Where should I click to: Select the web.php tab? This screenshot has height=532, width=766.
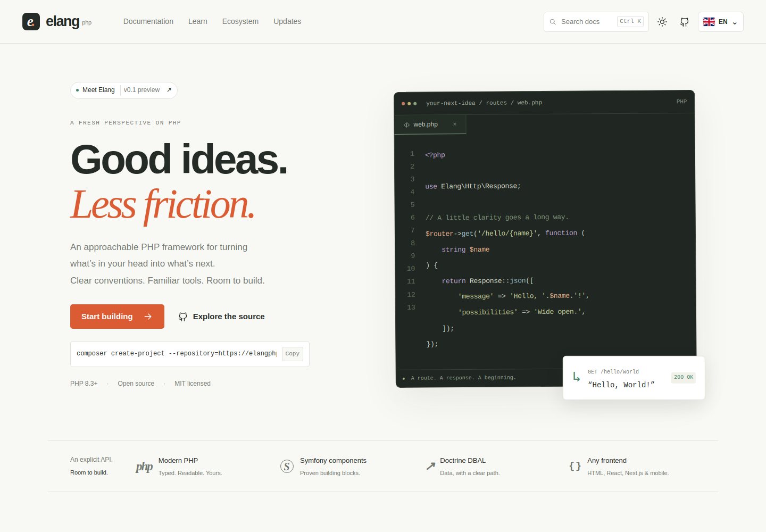(430, 124)
